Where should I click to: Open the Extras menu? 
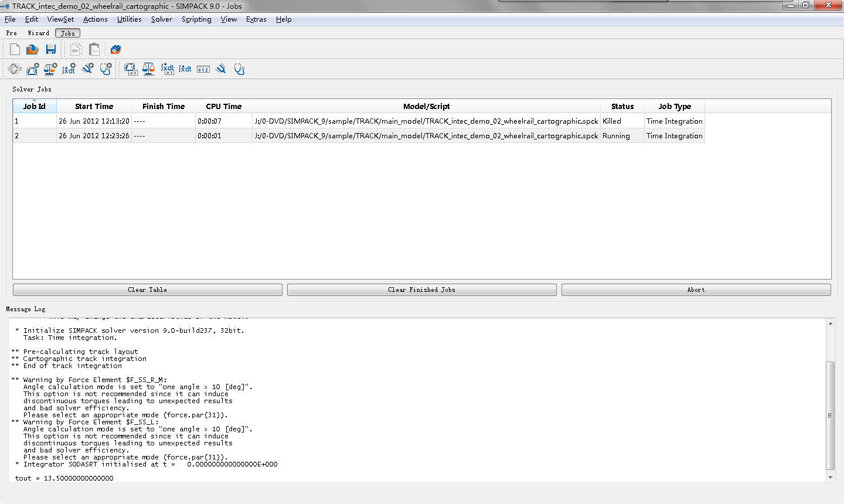pos(256,19)
